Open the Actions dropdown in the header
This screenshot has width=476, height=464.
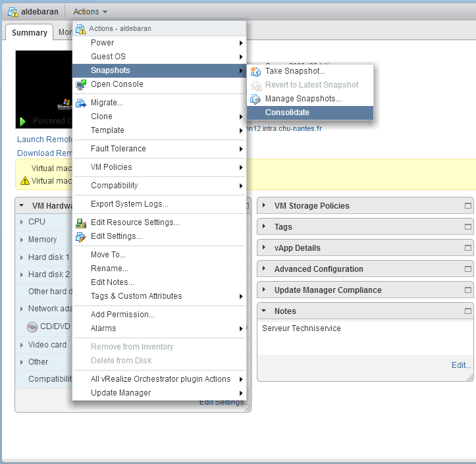(x=90, y=12)
